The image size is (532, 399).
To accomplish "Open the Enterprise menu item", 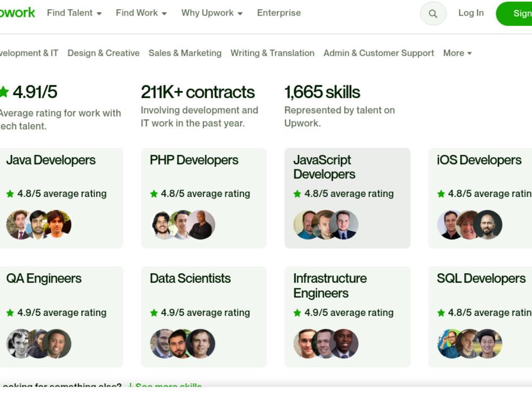I will (x=279, y=13).
